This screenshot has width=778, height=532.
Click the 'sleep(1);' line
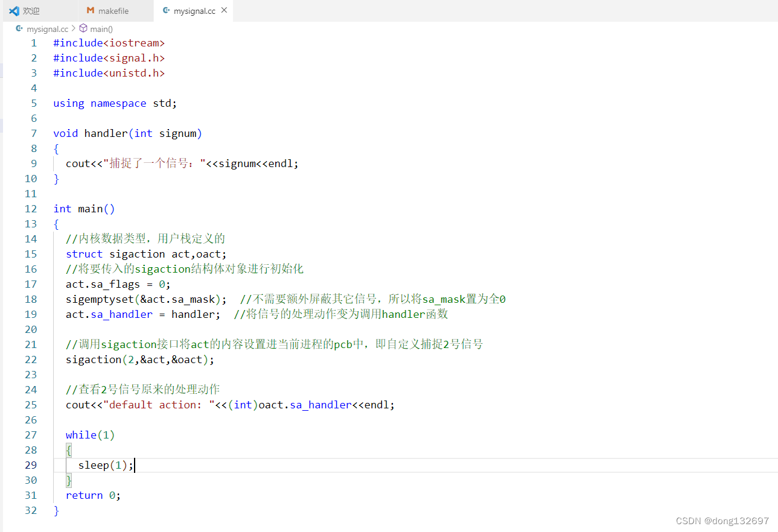pos(106,465)
